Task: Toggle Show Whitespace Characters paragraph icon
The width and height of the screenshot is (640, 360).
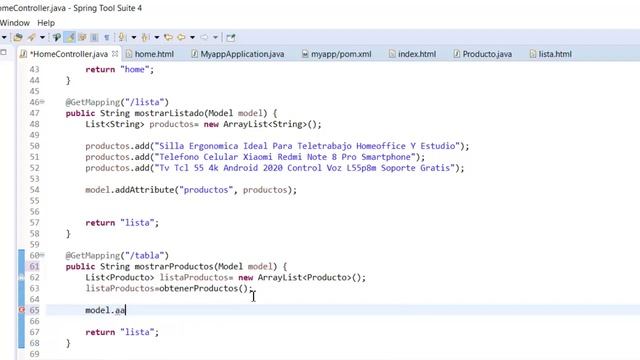Action: (107, 38)
